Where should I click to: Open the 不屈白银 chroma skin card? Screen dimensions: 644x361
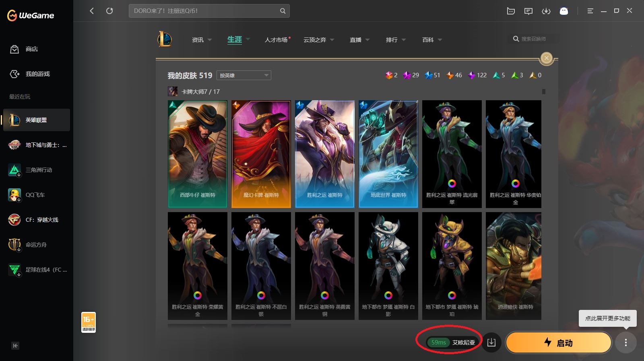pyautogui.click(x=261, y=266)
